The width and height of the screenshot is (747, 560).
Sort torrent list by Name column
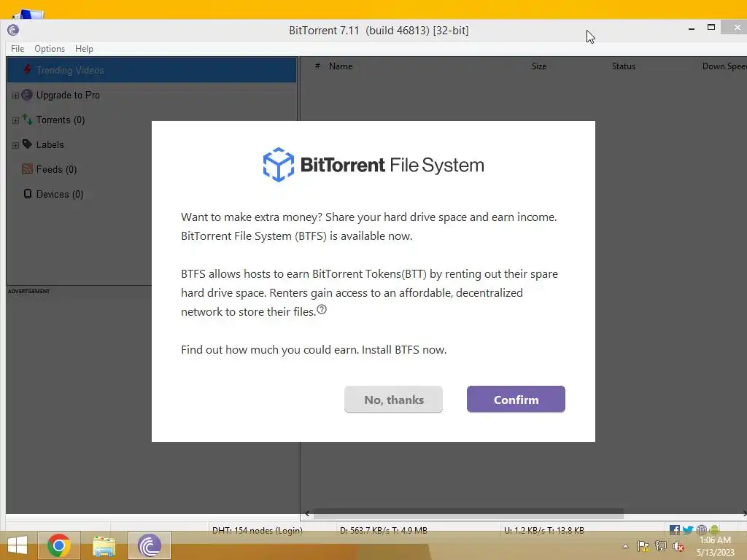click(341, 66)
